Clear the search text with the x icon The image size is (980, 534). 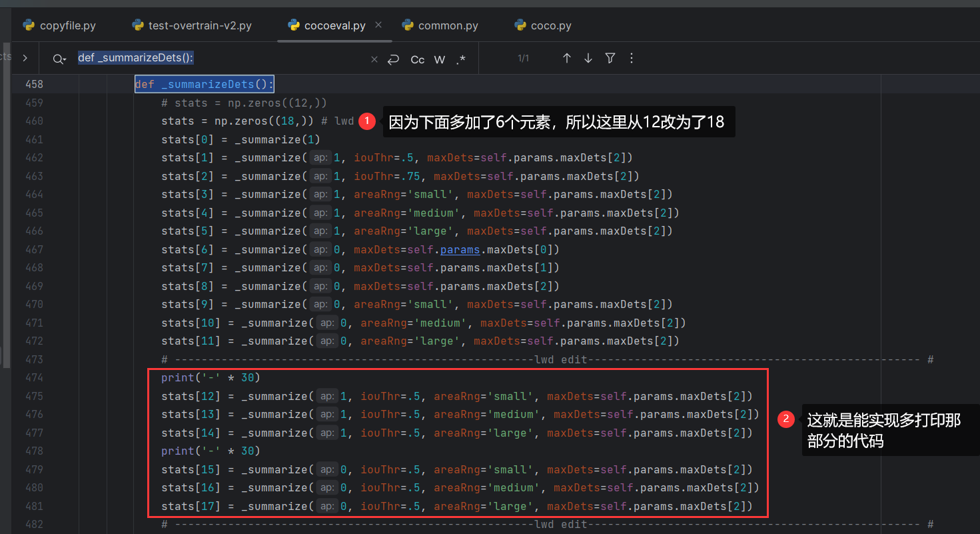[374, 59]
